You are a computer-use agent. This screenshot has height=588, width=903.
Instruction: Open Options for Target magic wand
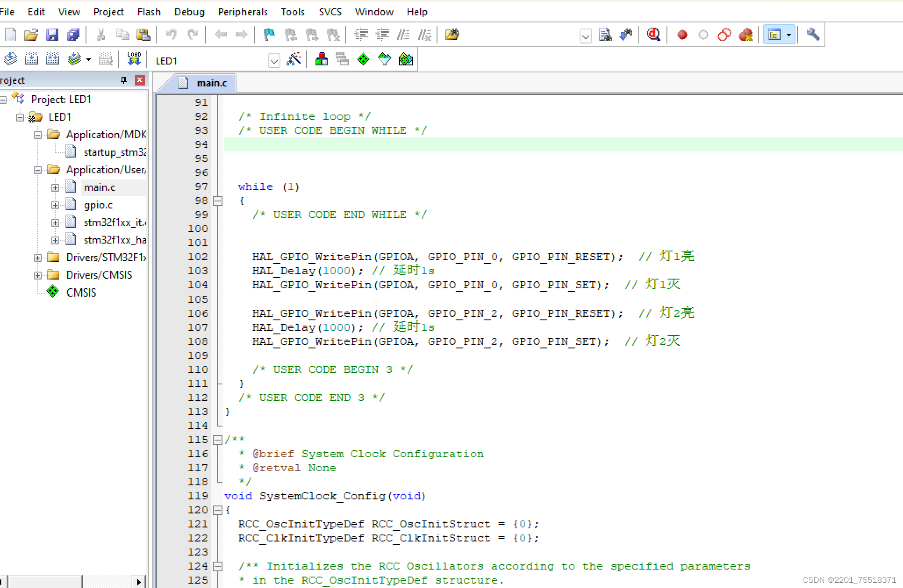coord(294,59)
